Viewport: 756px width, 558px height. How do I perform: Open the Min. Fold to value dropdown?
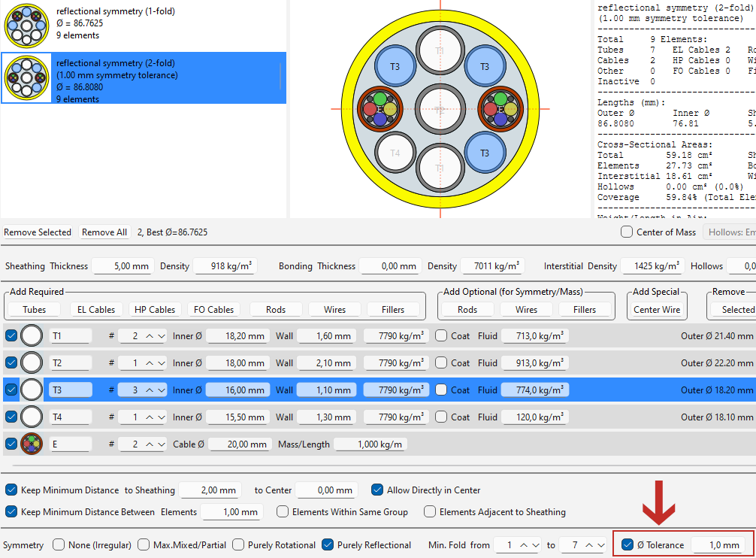[x=600, y=545]
